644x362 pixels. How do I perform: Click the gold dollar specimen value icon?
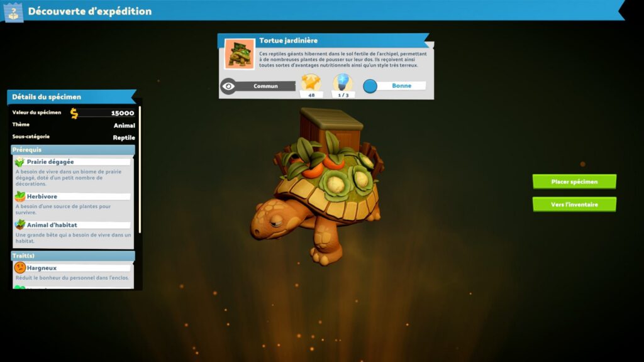pyautogui.click(x=74, y=113)
